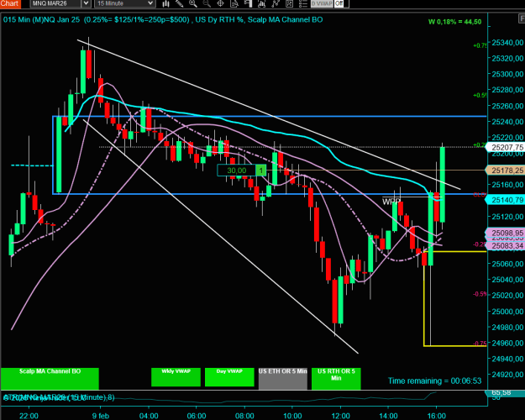The width and height of the screenshot is (525, 420).
Task: Click the 9 feb date axis label
Action: pos(101,416)
